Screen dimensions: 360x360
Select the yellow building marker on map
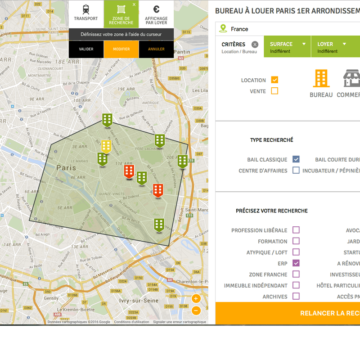106,147
